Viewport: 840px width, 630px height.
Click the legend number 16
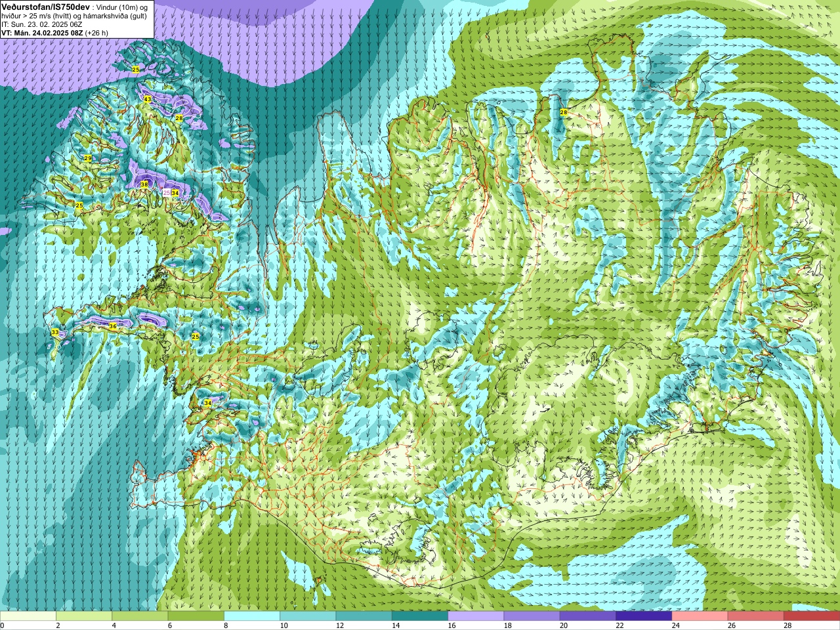pos(451,625)
